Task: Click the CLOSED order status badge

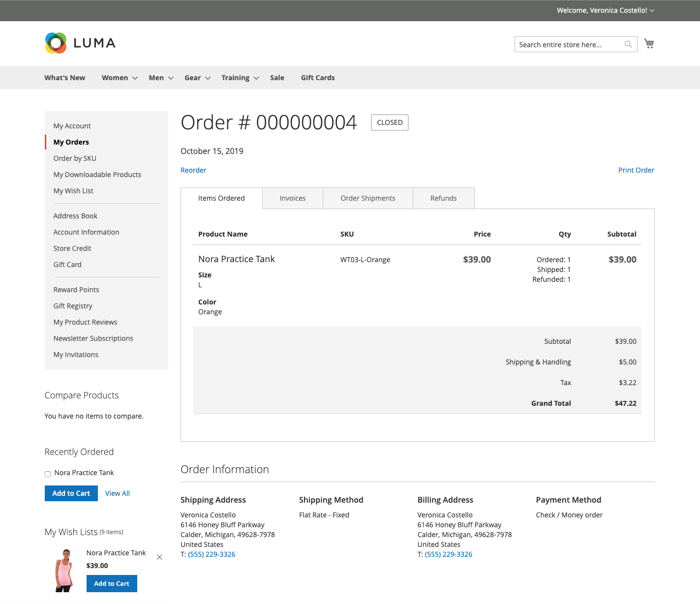Action: pos(390,122)
